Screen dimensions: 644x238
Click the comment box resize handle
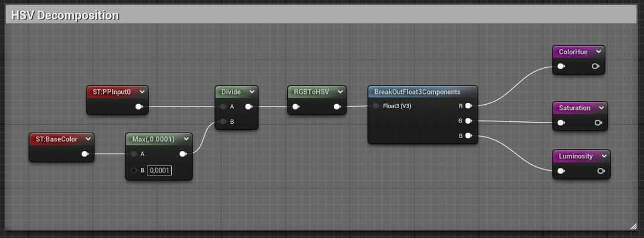633,226
